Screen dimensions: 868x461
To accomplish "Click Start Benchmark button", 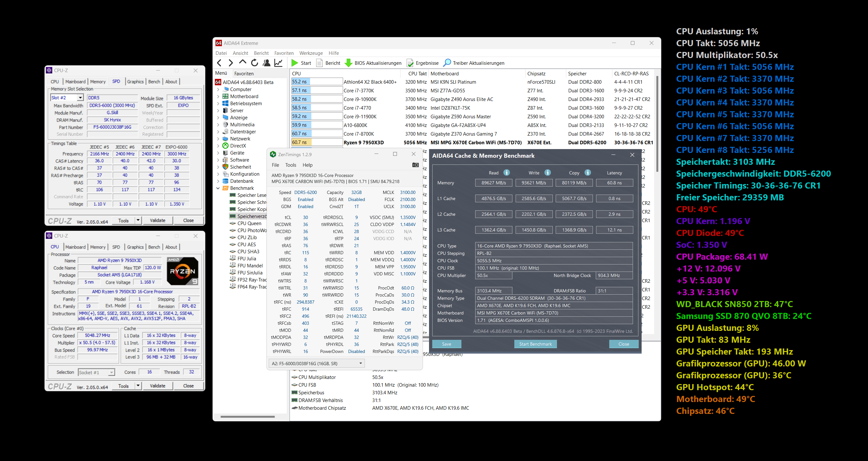I will click(535, 344).
